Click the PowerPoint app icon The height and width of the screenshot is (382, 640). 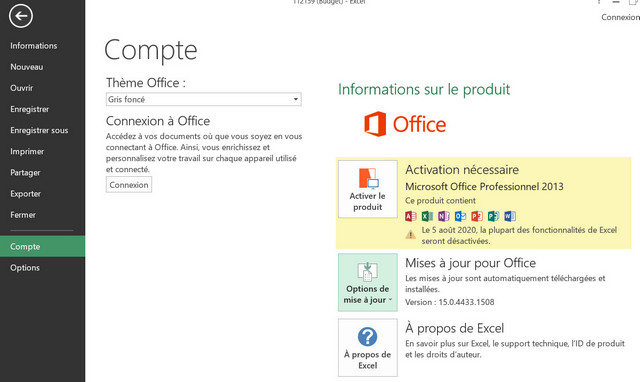pyautogui.click(x=477, y=216)
